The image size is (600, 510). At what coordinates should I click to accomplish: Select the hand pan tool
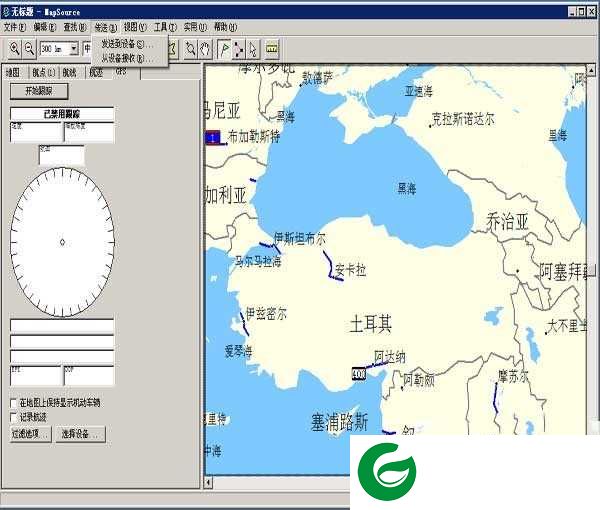pyautogui.click(x=205, y=49)
